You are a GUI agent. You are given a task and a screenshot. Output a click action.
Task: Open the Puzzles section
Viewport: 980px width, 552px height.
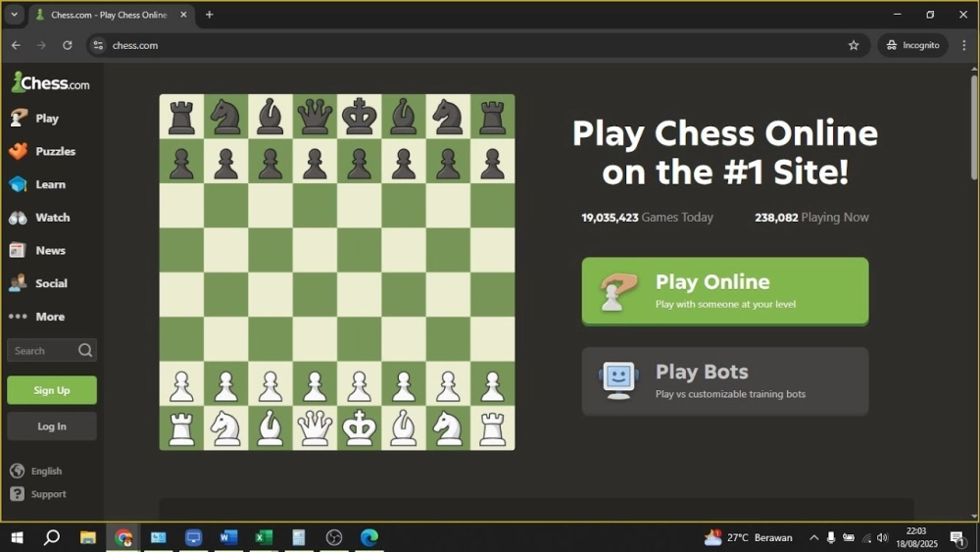tap(54, 151)
